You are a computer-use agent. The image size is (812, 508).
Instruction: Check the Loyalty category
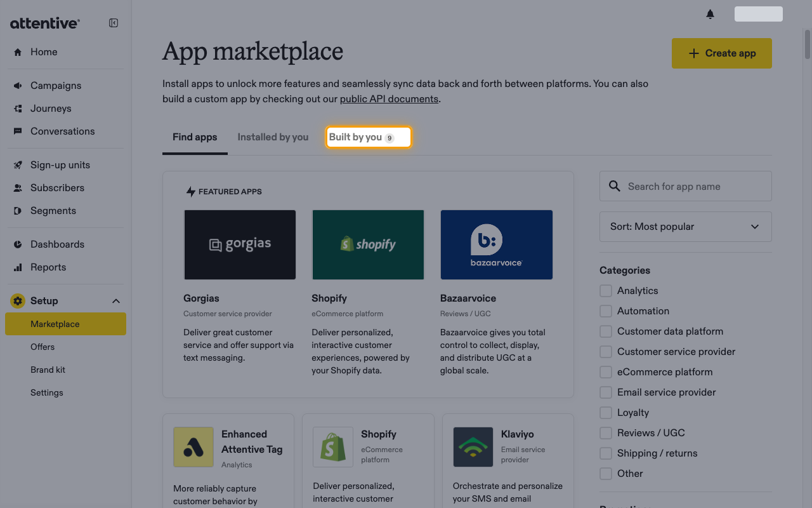click(606, 413)
